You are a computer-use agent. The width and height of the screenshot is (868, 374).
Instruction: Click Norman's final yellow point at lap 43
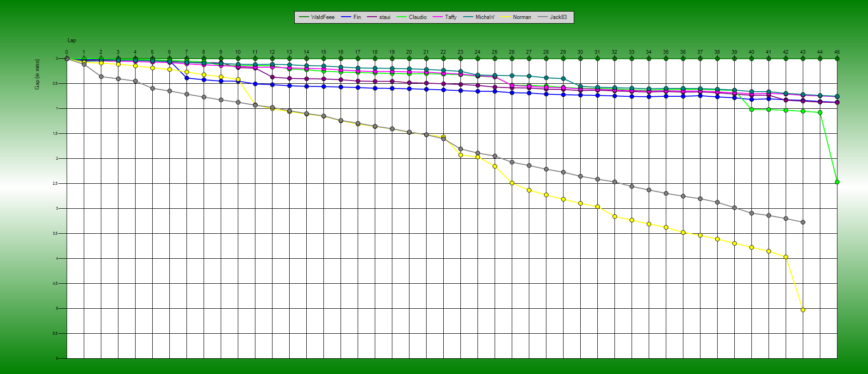(x=803, y=310)
